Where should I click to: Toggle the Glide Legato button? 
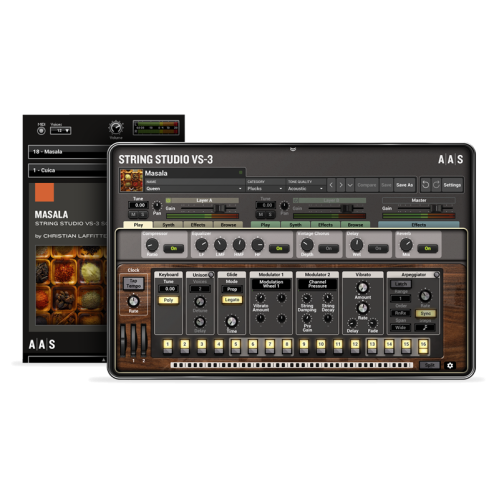pyautogui.click(x=232, y=300)
